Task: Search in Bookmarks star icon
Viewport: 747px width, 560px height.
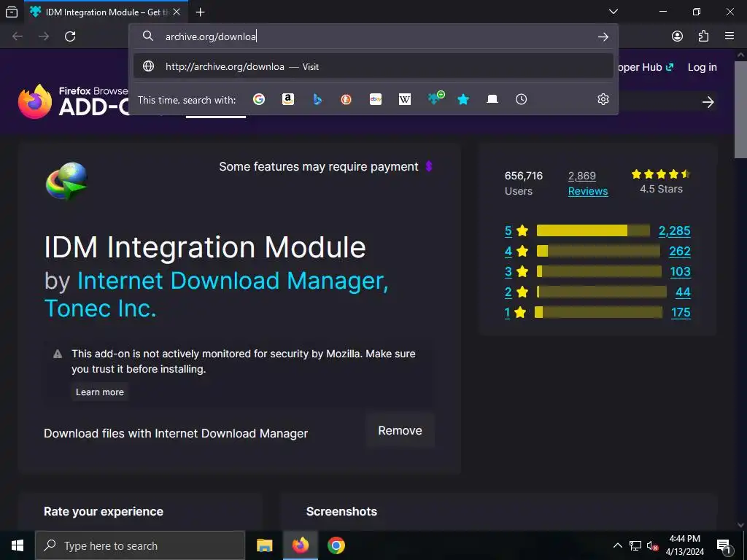Action: pyautogui.click(x=463, y=99)
